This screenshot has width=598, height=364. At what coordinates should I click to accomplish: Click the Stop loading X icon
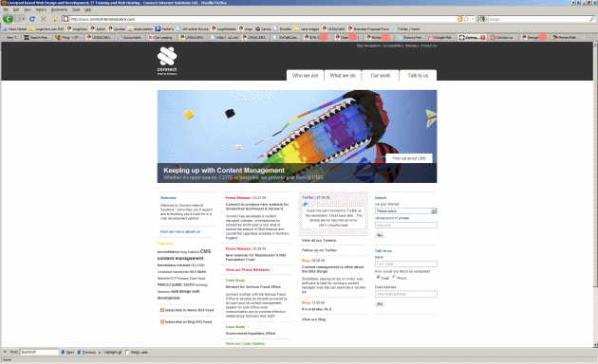[44, 19]
